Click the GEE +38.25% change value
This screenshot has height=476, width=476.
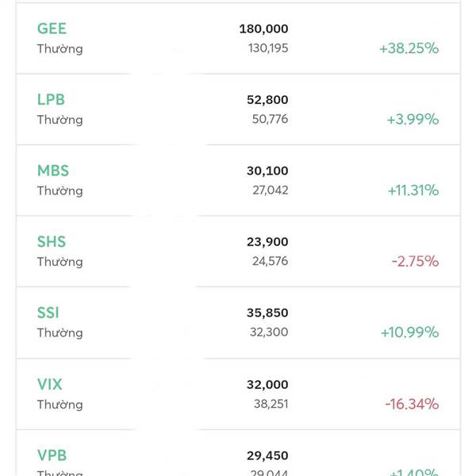[x=409, y=48]
